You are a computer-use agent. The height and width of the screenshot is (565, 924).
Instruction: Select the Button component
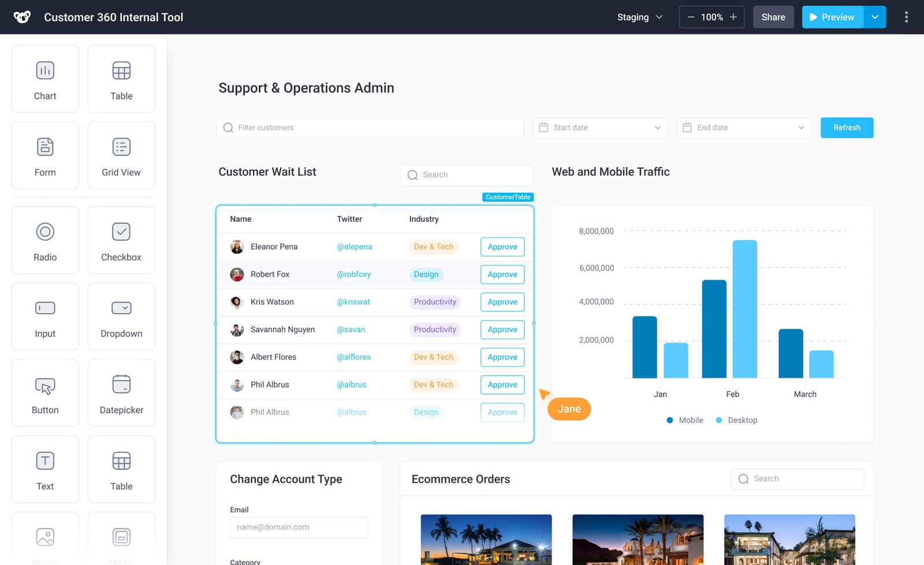coord(44,393)
